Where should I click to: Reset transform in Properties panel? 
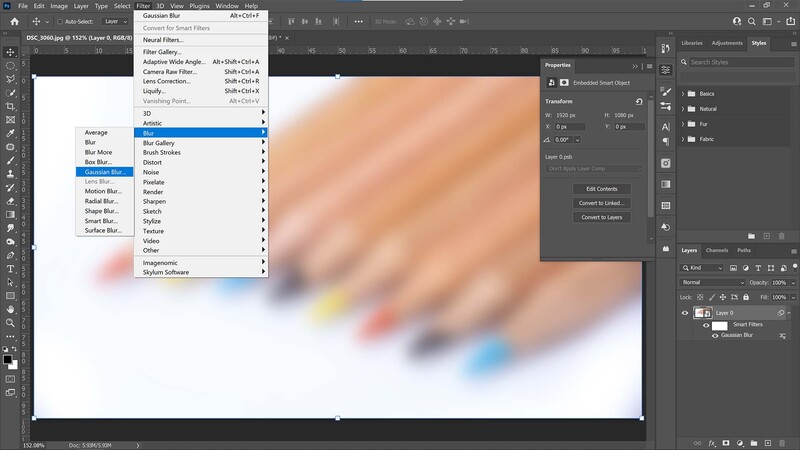coord(639,102)
